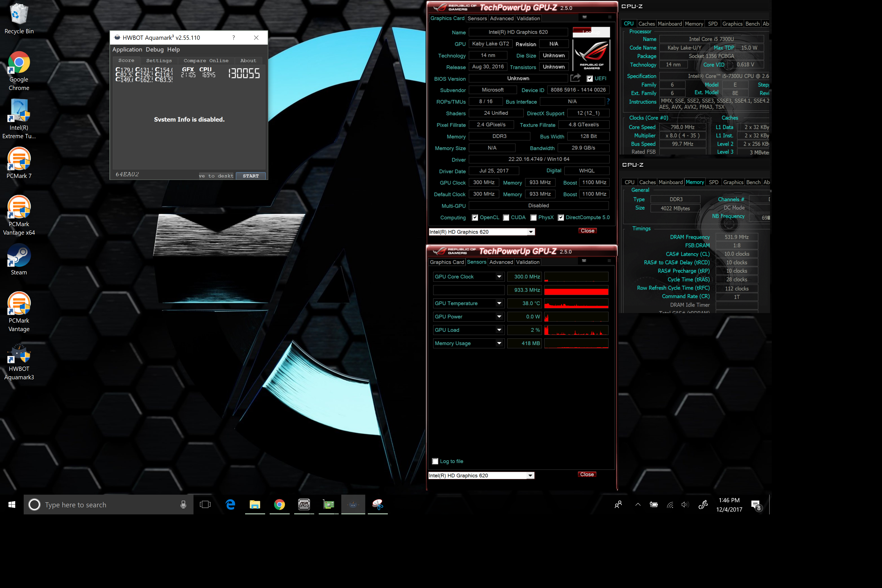882x588 pixels.
Task: Toggle PhysX checkbox
Action: 533,218
